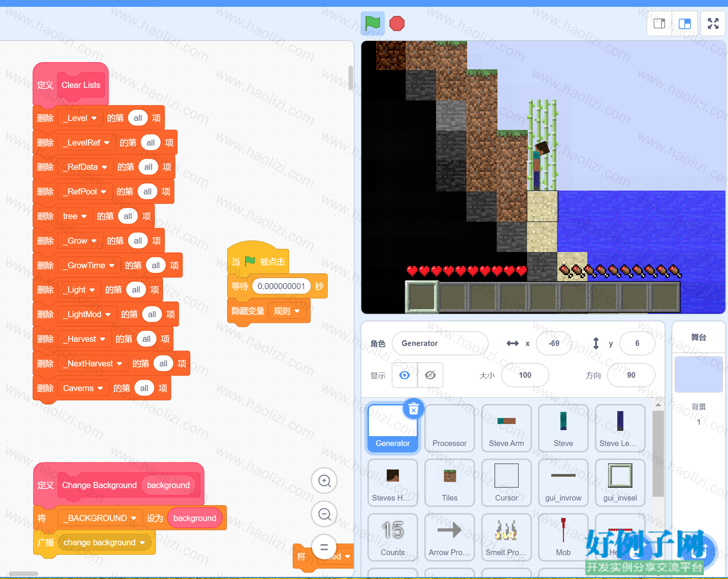Select the Steve Arm sprite
Viewport: 728px width, 579px height.
click(x=507, y=428)
